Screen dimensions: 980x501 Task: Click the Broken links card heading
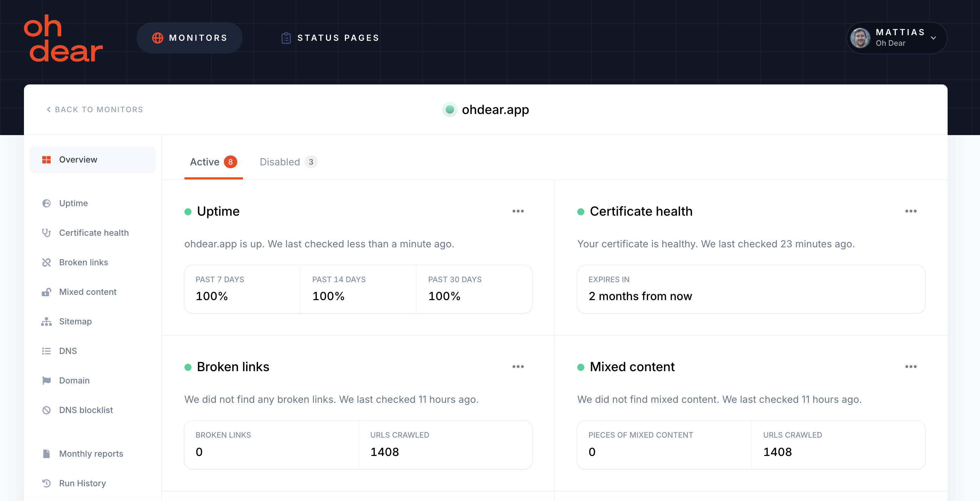(233, 367)
